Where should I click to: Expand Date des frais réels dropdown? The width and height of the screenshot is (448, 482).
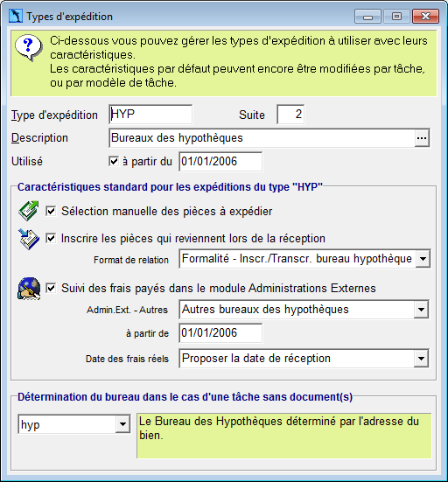pos(421,359)
